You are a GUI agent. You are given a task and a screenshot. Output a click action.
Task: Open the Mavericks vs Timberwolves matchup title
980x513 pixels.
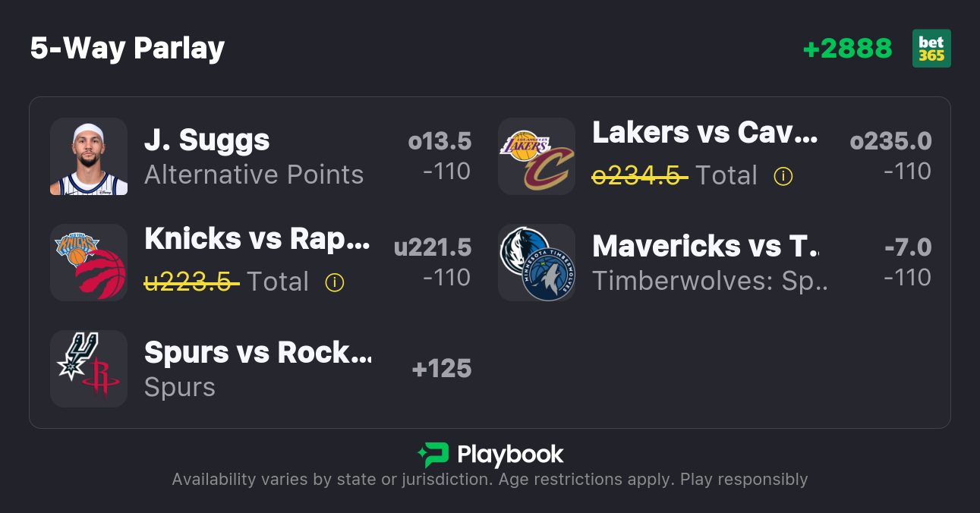point(706,247)
